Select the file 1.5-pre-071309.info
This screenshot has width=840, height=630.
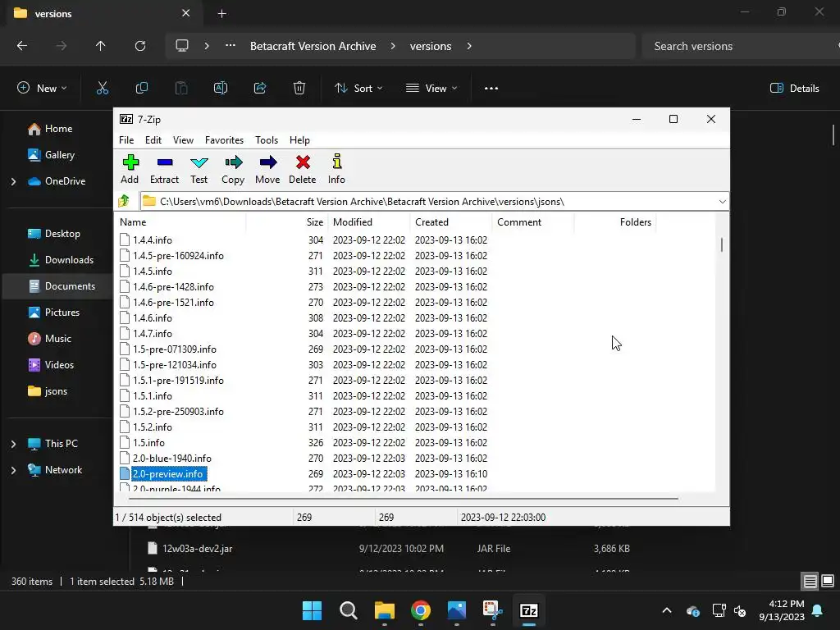point(174,349)
